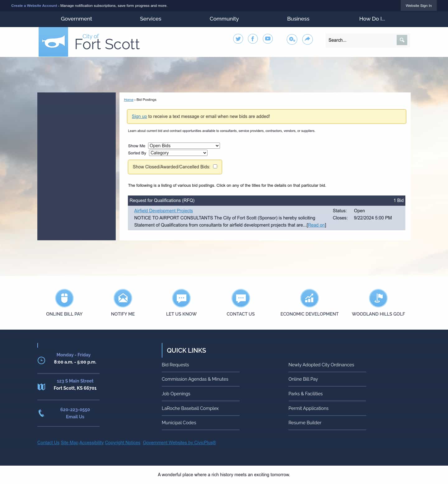Open the Community menu
This screenshot has width=448, height=484.
[x=224, y=19]
